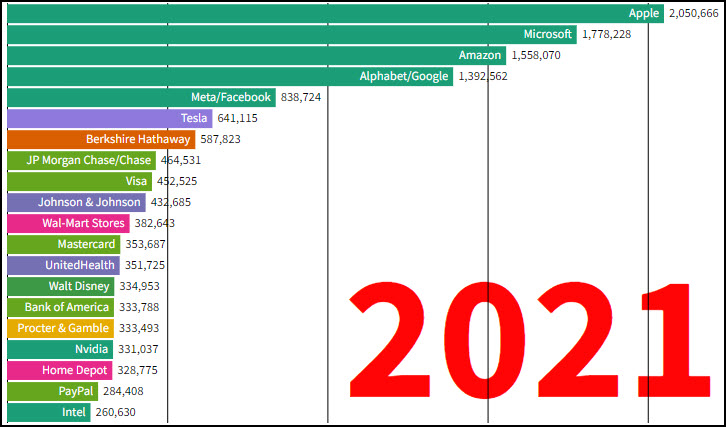Click the yellow Procter & Gamble bar
Image resolution: width=726 pixels, height=427 pixels.
[61, 328]
